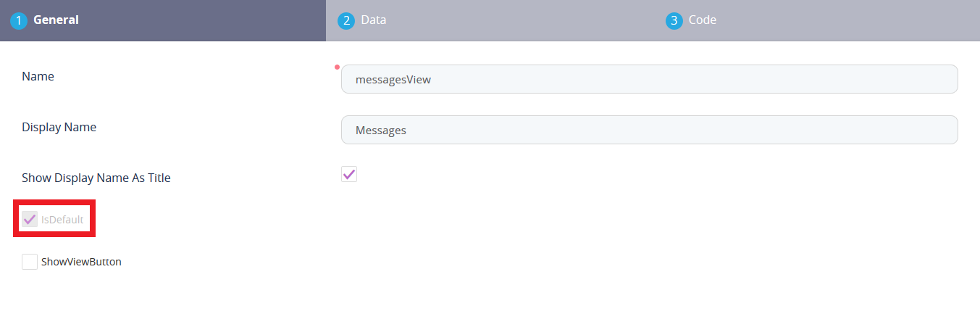Click the 'Name' field label
The image size is (980, 314).
tap(38, 76)
